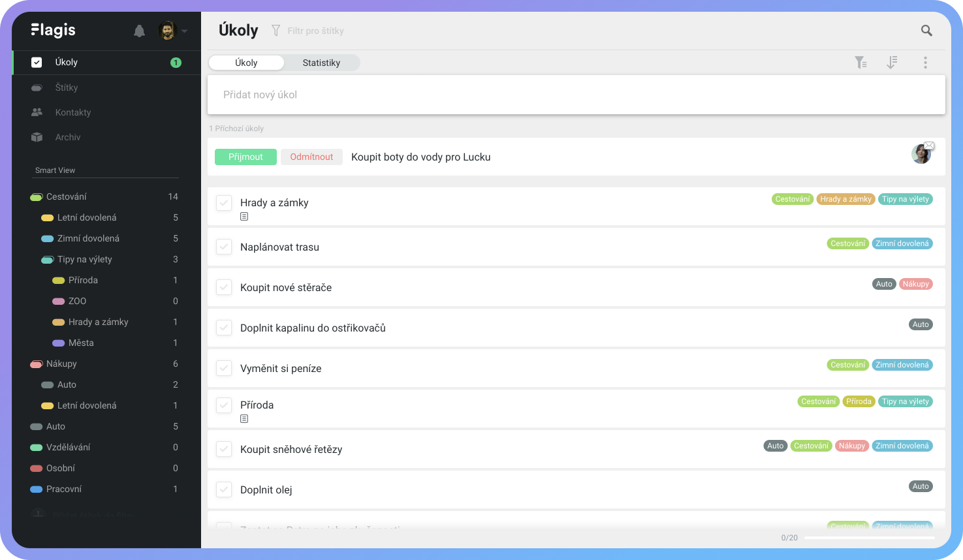Image resolution: width=963 pixels, height=560 pixels.
Task: Switch to the Statistiky tab
Action: pos(321,63)
